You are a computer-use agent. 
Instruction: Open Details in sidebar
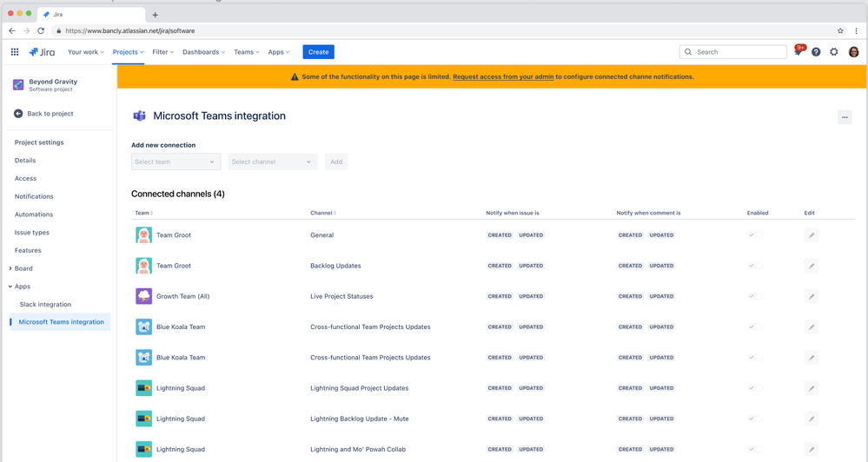25,161
